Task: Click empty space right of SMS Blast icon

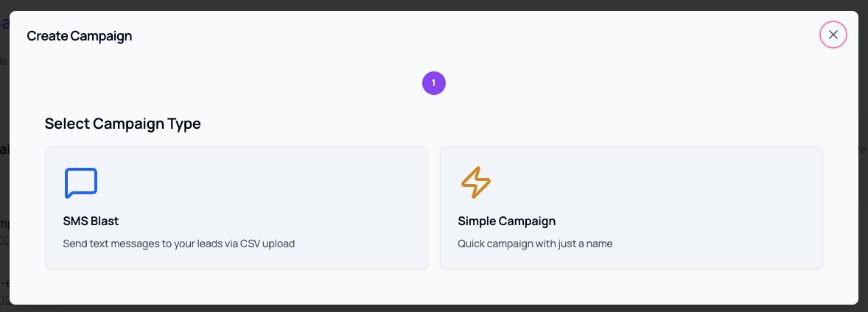Action: 258,183
